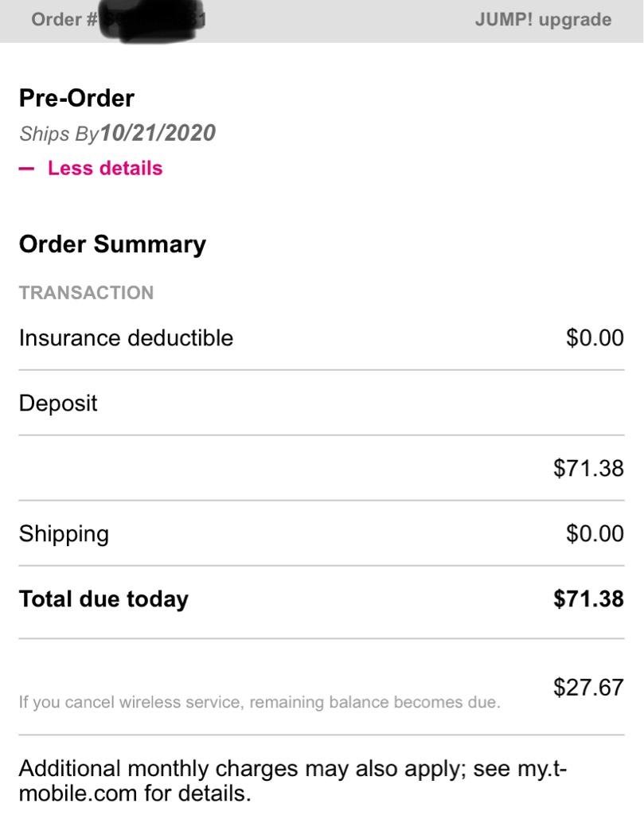Collapse the order via Less details link

[x=104, y=168]
